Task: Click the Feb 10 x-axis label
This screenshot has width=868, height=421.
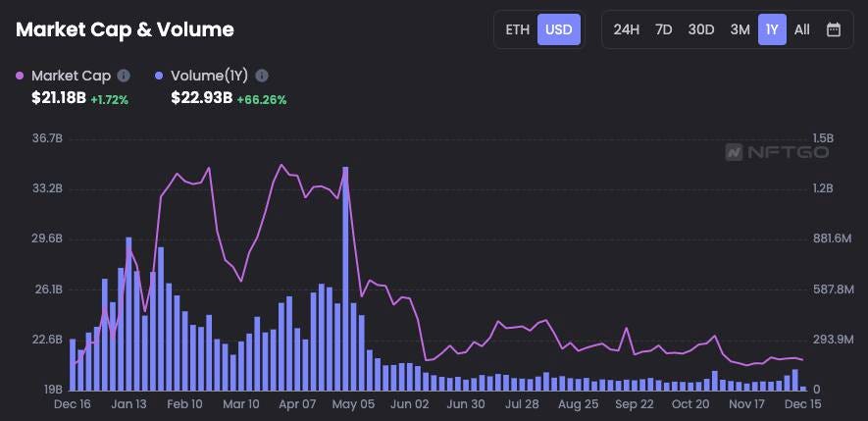Action: (x=185, y=404)
